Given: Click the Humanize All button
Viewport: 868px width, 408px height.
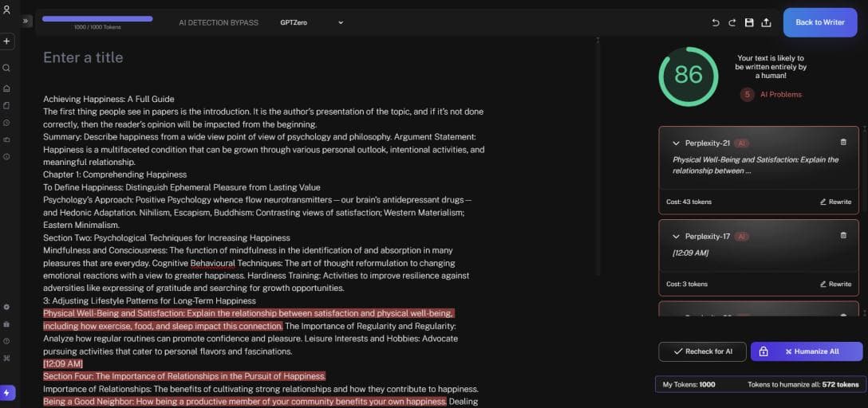Looking at the screenshot, I should [x=807, y=351].
